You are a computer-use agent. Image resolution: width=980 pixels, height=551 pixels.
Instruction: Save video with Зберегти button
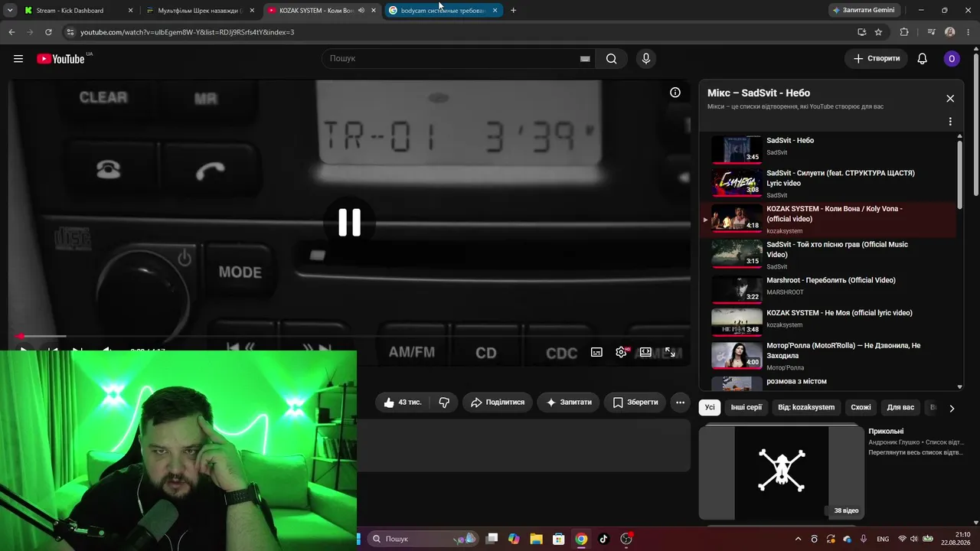[x=635, y=403]
